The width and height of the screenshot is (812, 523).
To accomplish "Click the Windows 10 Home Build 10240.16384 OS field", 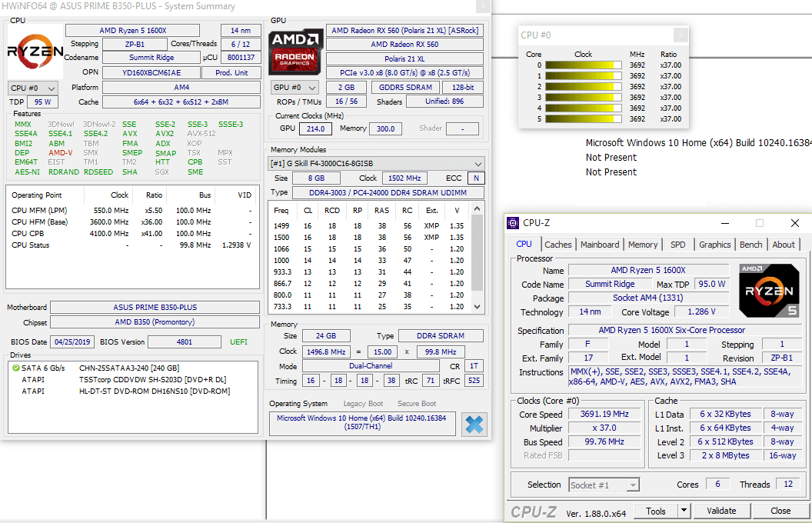I will click(x=361, y=422).
